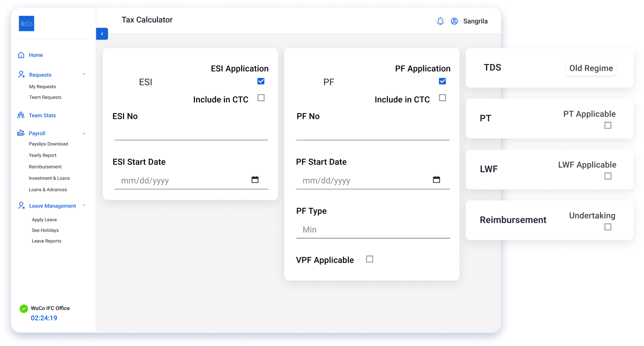This screenshot has height=346, width=644.
Task: Open Investment & Loans page
Action: pyautogui.click(x=49, y=178)
